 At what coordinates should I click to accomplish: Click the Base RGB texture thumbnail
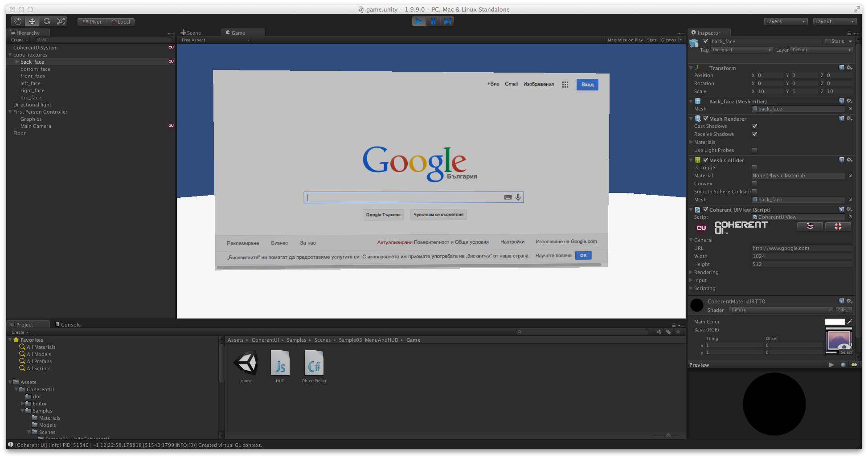839,341
